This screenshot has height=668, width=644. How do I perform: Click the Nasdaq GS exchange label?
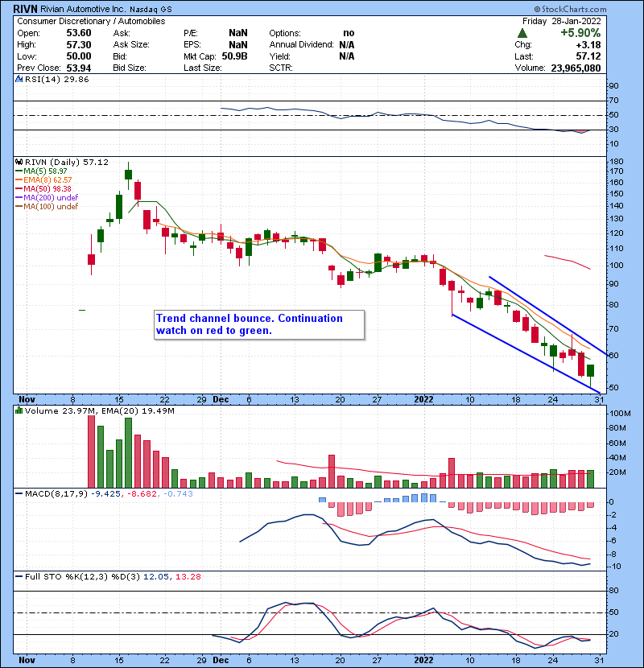(x=151, y=10)
